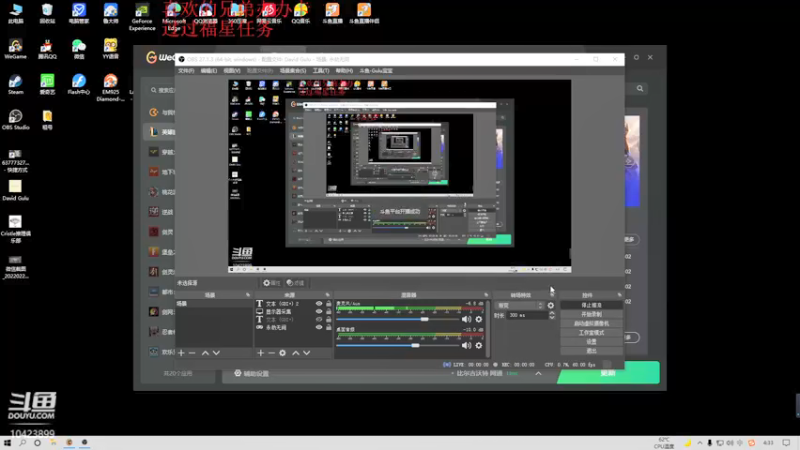Move source up in 来源 panel

click(x=295, y=353)
